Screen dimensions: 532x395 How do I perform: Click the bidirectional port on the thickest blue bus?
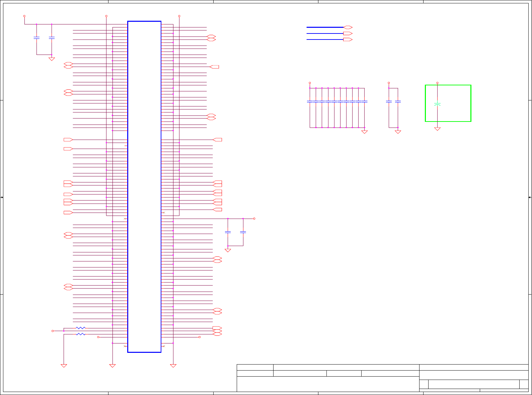348,27
